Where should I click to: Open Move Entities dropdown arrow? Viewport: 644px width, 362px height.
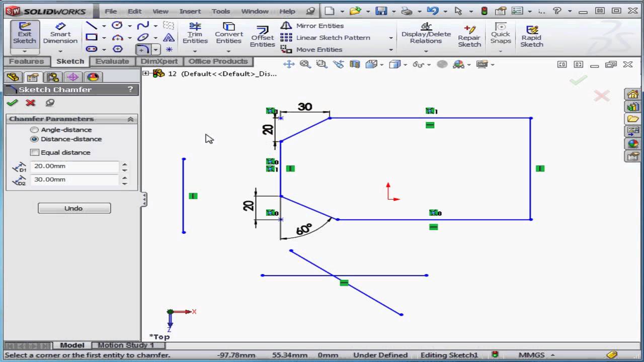[390, 49]
